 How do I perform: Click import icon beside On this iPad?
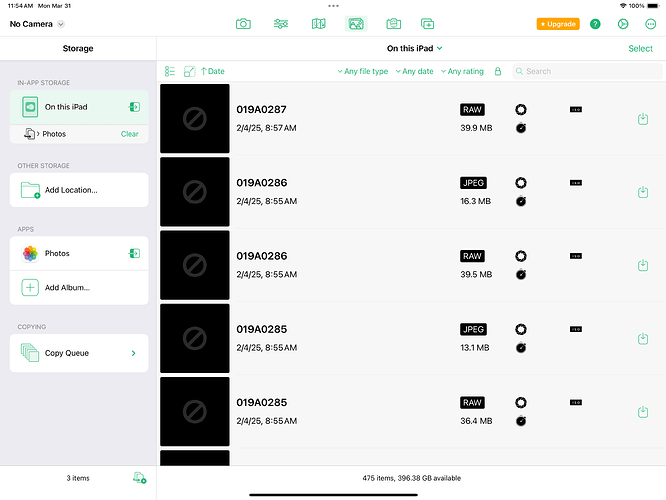click(x=135, y=107)
